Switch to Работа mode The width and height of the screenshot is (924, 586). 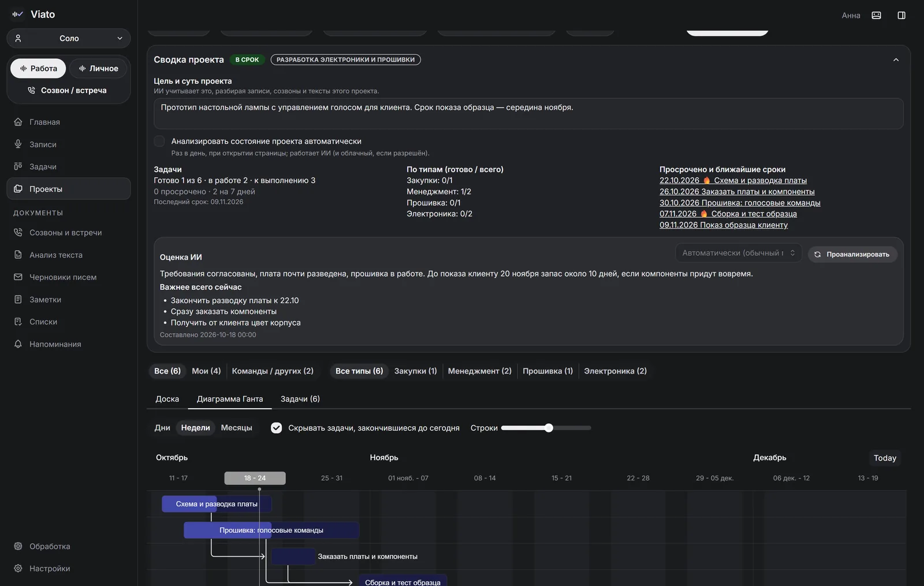(38, 68)
